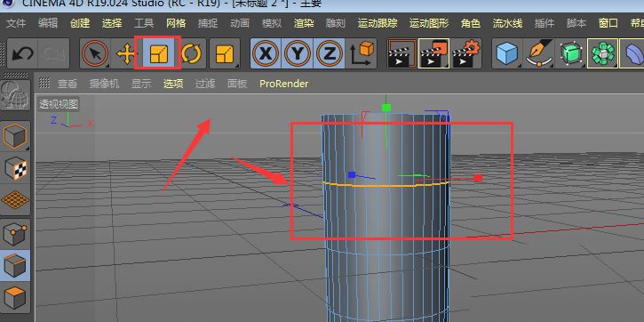Open the 窗口 menu
The image size is (644, 322).
point(608,23)
